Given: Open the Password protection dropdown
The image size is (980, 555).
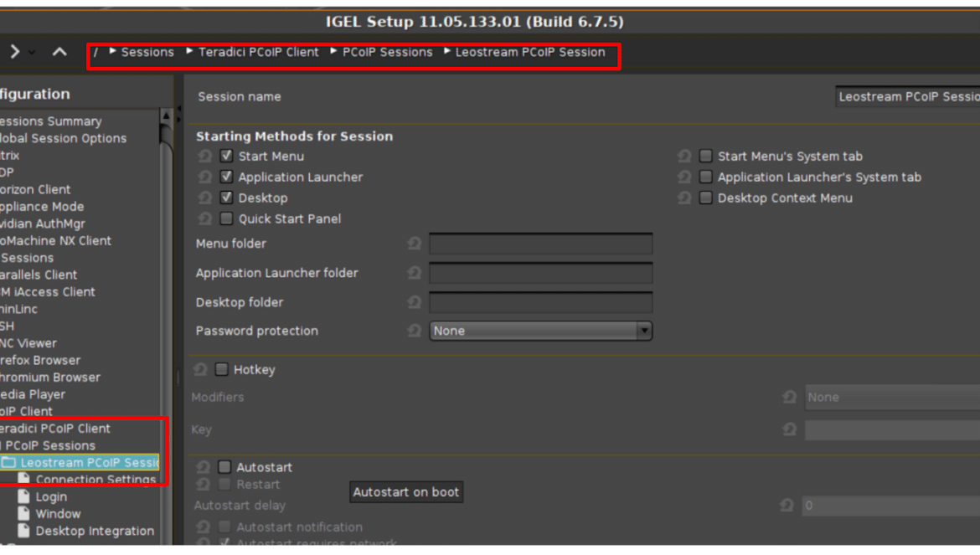Looking at the screenshot, I should point(540,331).
